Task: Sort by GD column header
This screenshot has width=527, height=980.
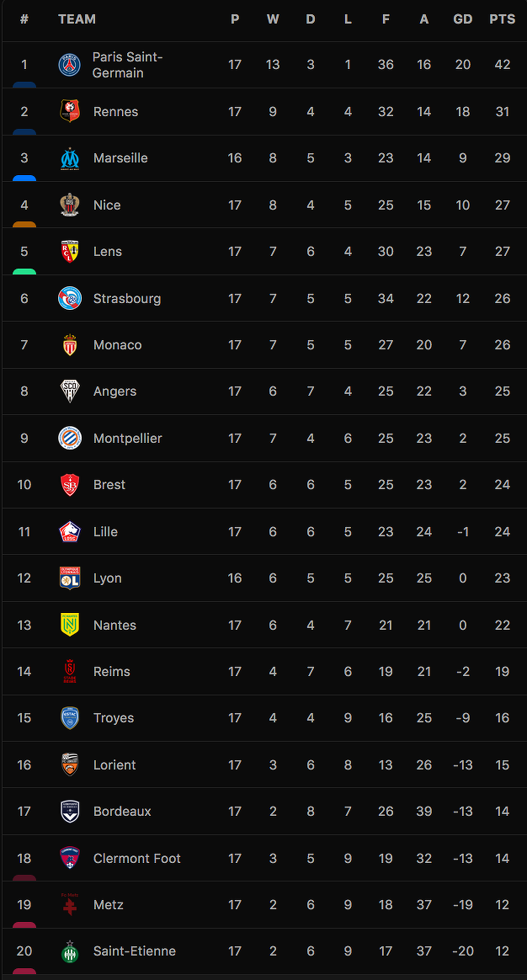Action: 463,19
